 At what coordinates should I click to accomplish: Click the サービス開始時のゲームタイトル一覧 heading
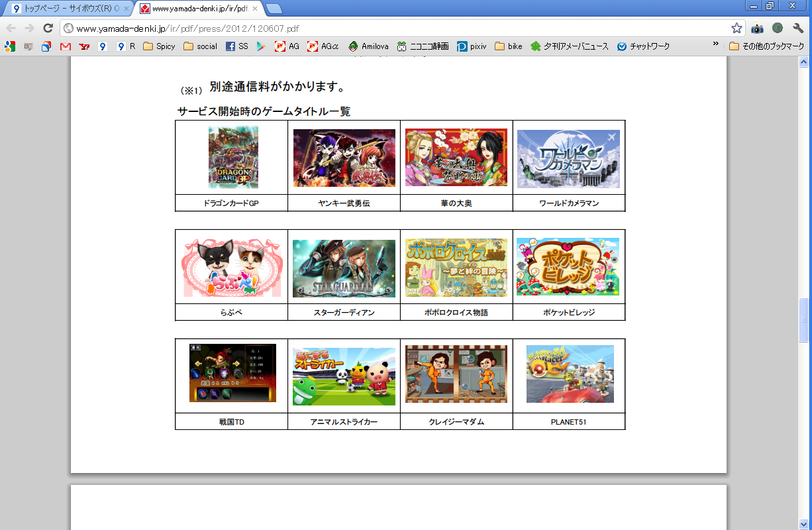[x=264, y=111]
